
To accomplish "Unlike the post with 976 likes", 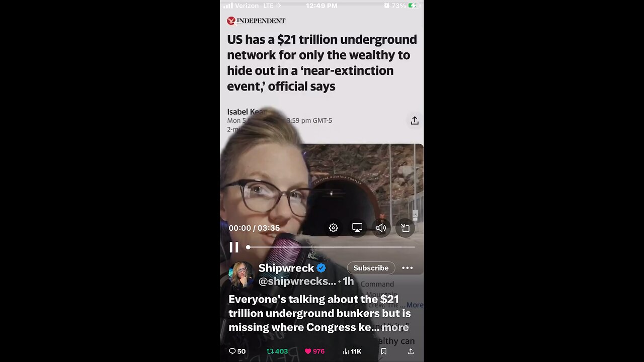I will [314, 351].
